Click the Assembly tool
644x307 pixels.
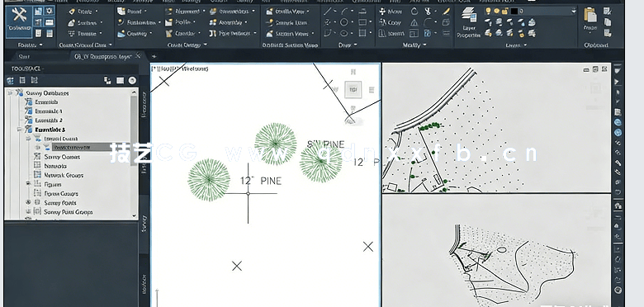coord(230,22)
